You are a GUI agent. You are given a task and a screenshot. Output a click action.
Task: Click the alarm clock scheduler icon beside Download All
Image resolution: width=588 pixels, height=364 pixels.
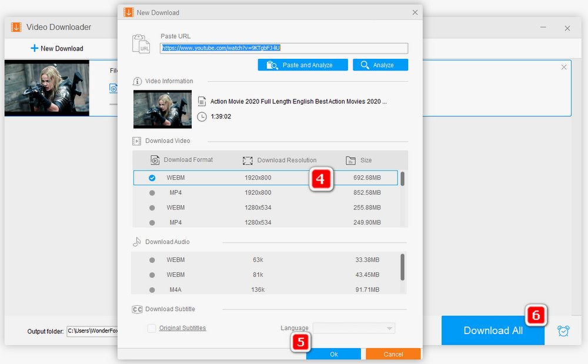[x=563, y=330]
